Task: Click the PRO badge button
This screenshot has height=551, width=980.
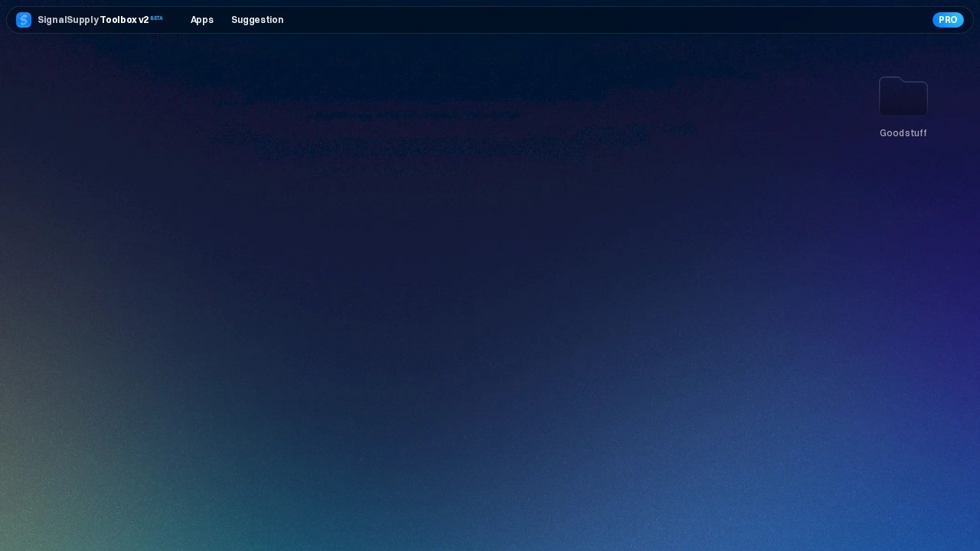Action: (x=948, y=20)
